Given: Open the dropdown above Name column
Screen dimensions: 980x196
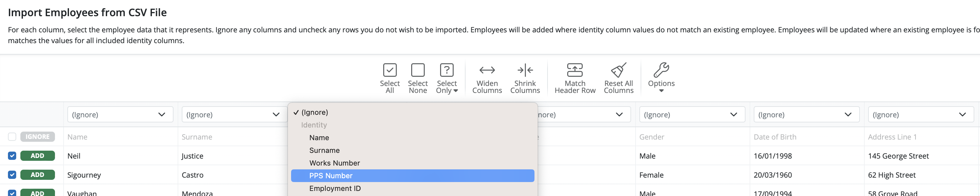Looking at the screenshot, I should pos(120,115).
